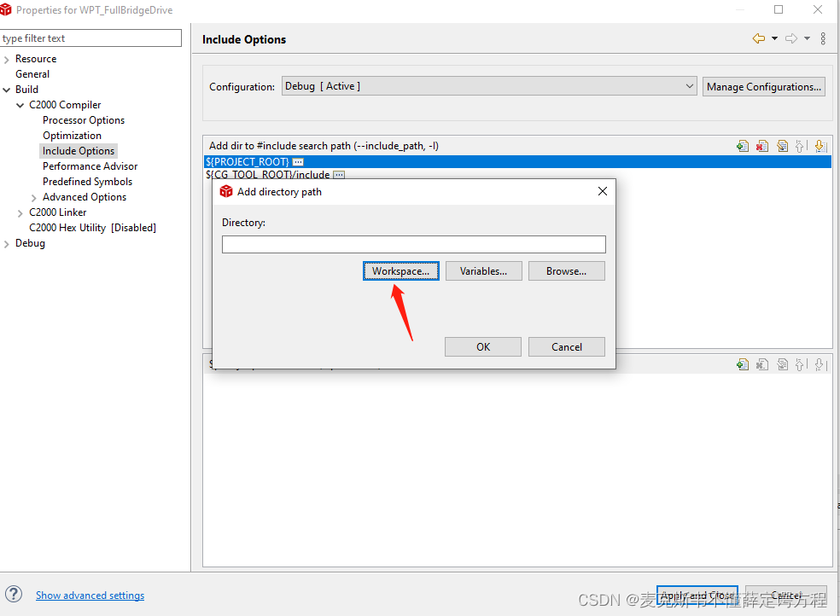Image resolution: width=840 pixels, height=616 pixels.
Task: Click the ellipsis icon beside ${PROJECT_ROOT}
Action: tap(298, 161)
